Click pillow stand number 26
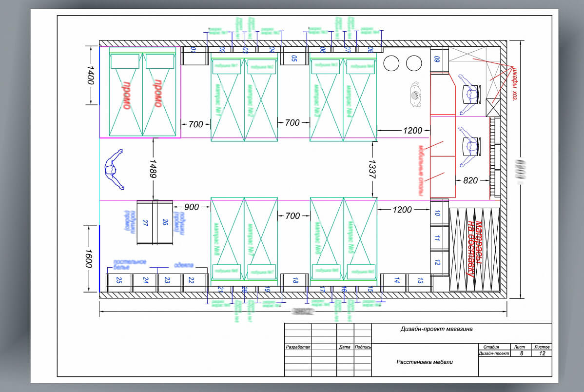 [x=165, y=222]
